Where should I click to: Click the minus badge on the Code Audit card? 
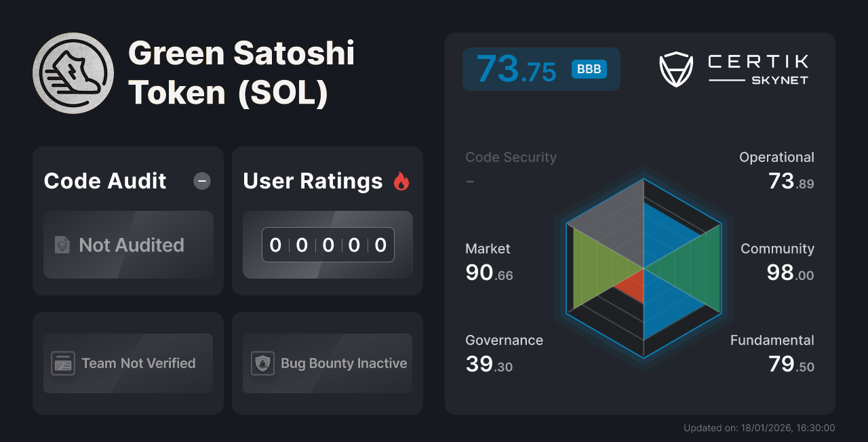(x=201, y=181)
